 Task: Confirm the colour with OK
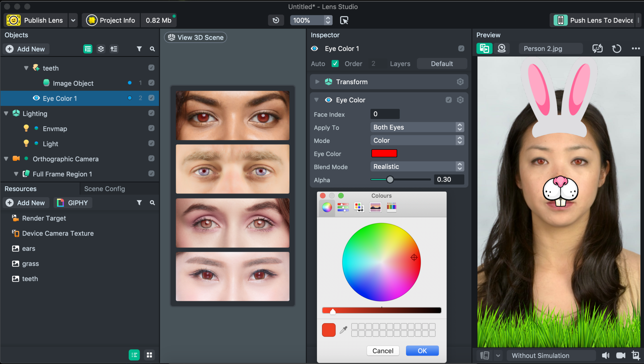422,350
